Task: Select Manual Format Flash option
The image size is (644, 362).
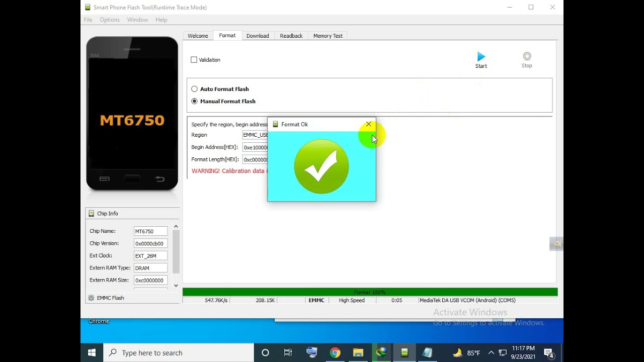Action: tap(194, 101)
